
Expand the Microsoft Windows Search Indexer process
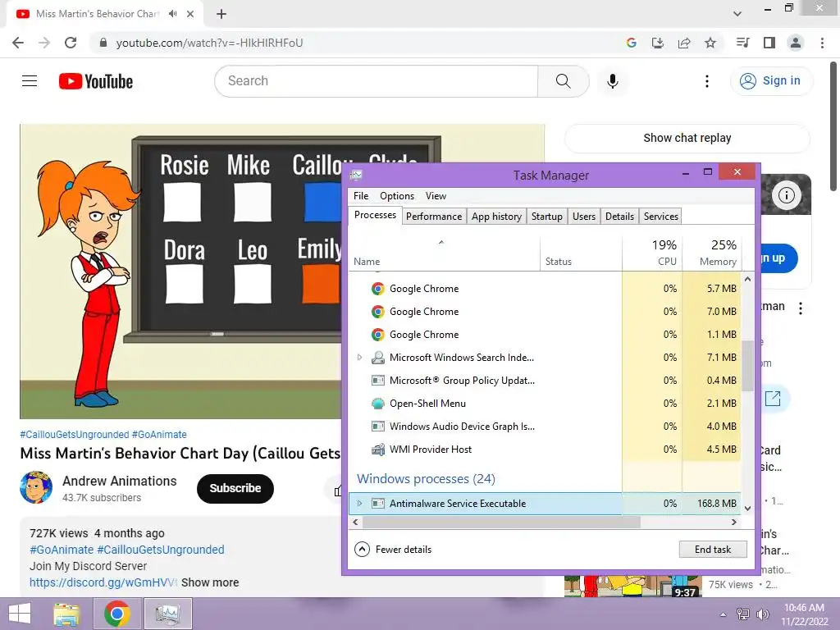pyautogui.click(x=359, y=358)
